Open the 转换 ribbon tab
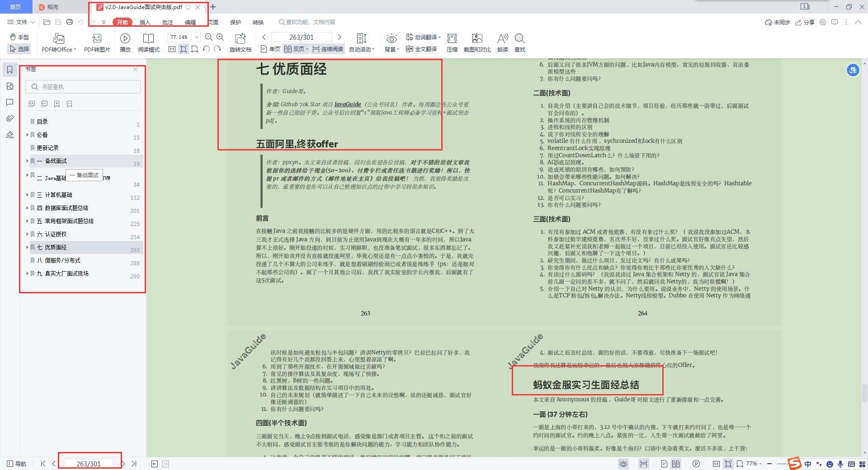 [258, 22]
